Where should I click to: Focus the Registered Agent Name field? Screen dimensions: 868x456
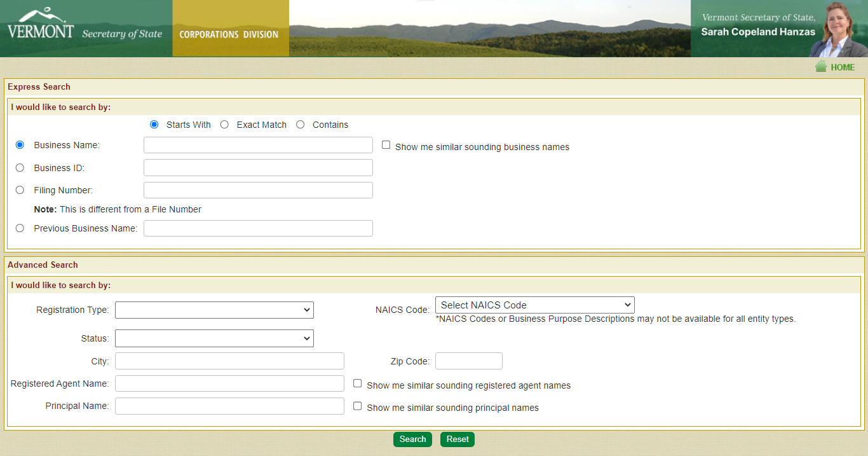(229, 383)
